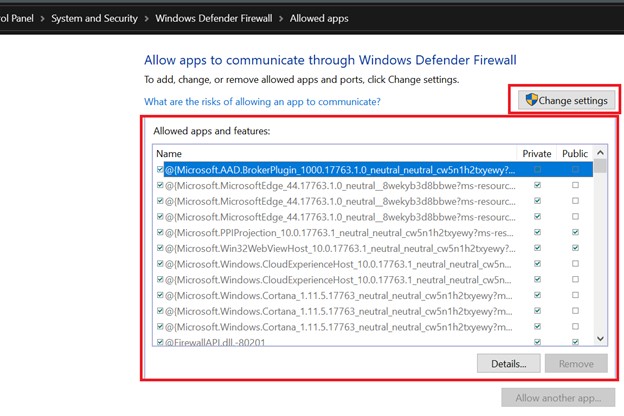The height and width of the screenshot is (416, 624).
Task: Toggle Public checkbox for PPIProjection
Action: click(x=575, y=232)
